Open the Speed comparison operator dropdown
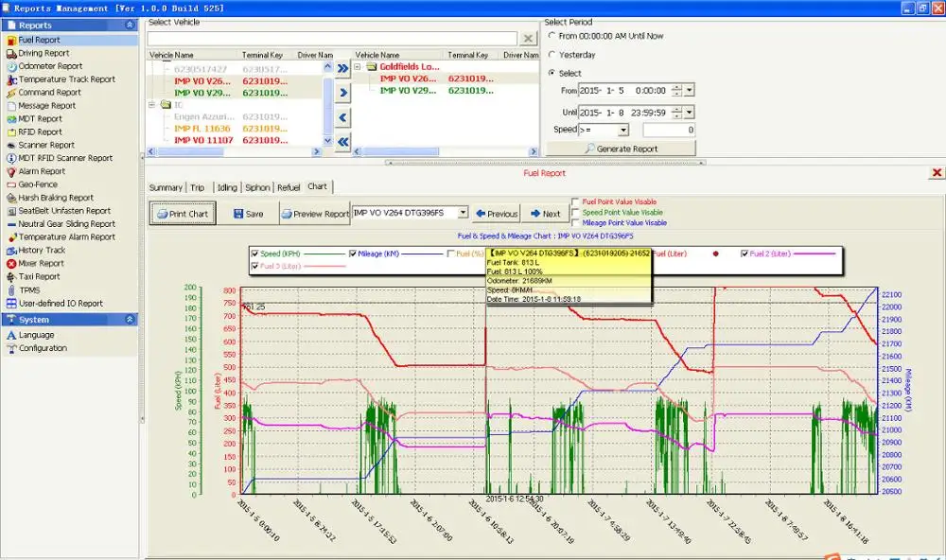 (x=622, y=130)
